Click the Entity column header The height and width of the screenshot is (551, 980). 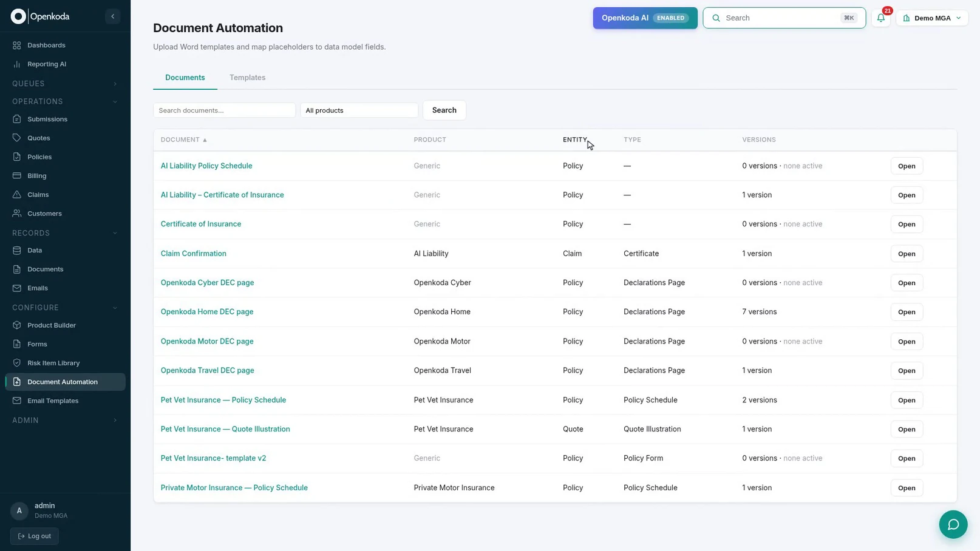(574, 140)
